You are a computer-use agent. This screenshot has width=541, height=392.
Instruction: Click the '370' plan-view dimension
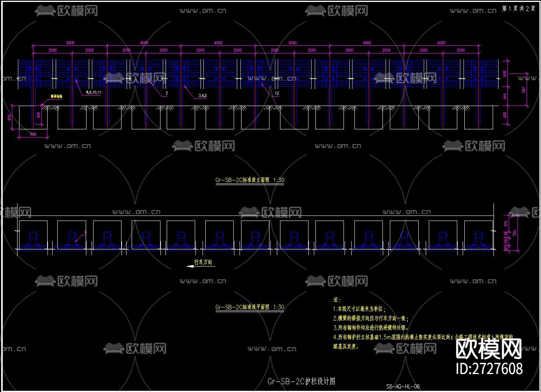(506, 224)
